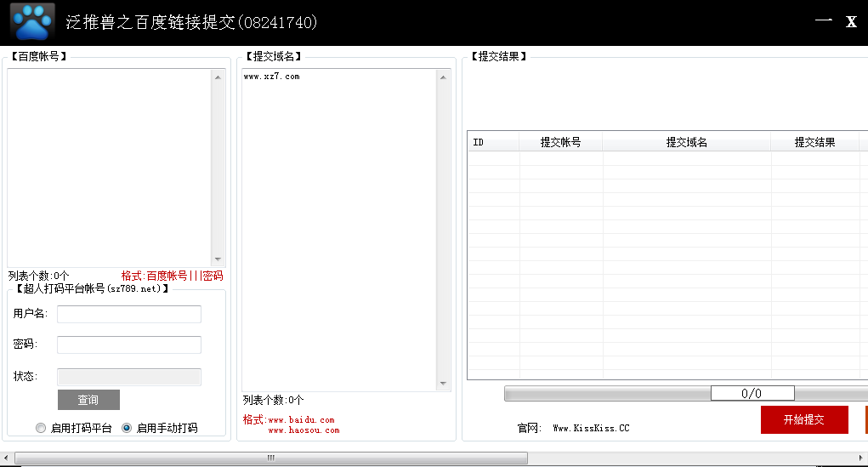The image size is (868, 467).
Task: Sort by the 提交结果 column header
Action: click(814, 142)
